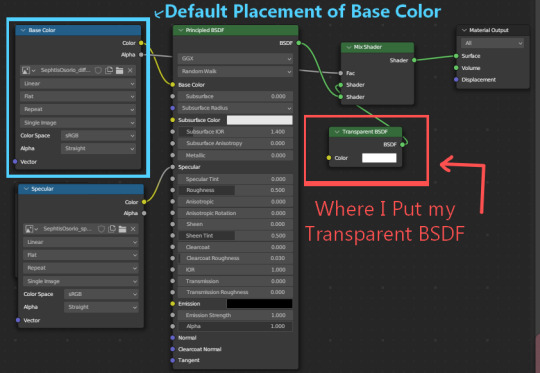Click the Transparent BSDF white color swatch
The height and width of the screenshot is (373, 540).
pos(379,158)
